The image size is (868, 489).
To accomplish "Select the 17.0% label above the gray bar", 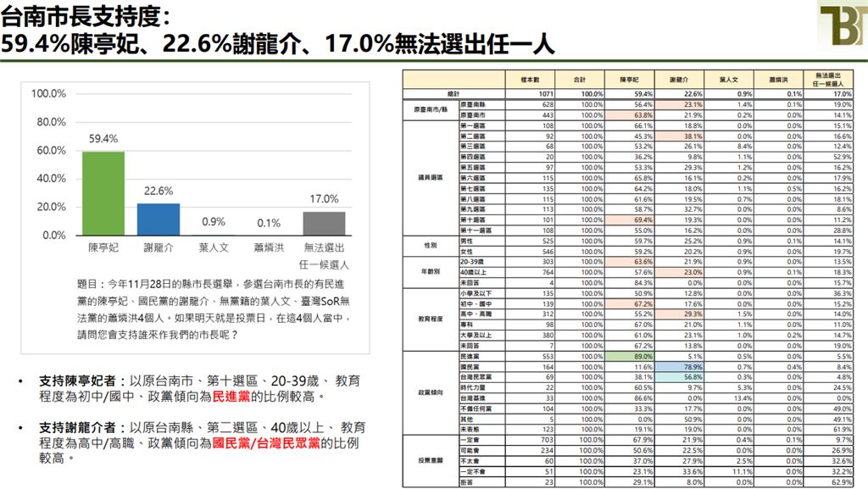I will pos(324,198).
